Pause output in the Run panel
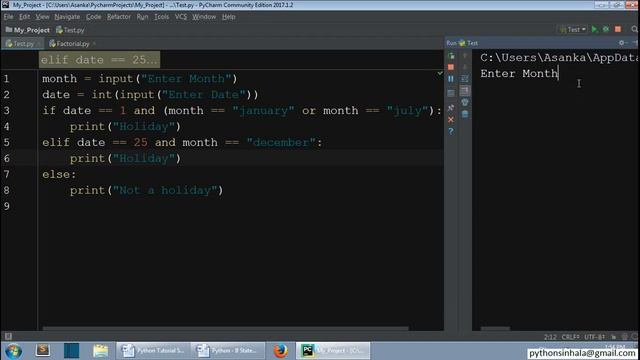This screenshot has height=360, width=640. [x=451, y=79]
